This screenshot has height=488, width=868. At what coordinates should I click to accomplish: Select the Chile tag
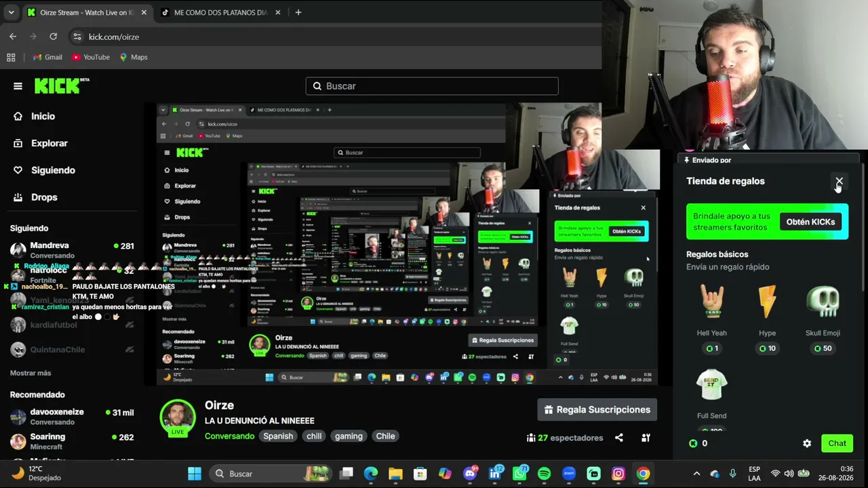tap(385, 436)
